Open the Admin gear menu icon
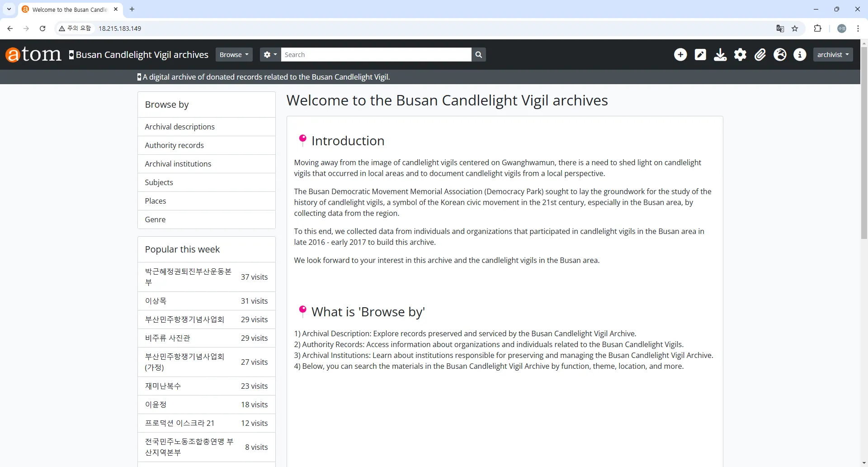The height and width of the screenshot is (467, 868). 740,55
